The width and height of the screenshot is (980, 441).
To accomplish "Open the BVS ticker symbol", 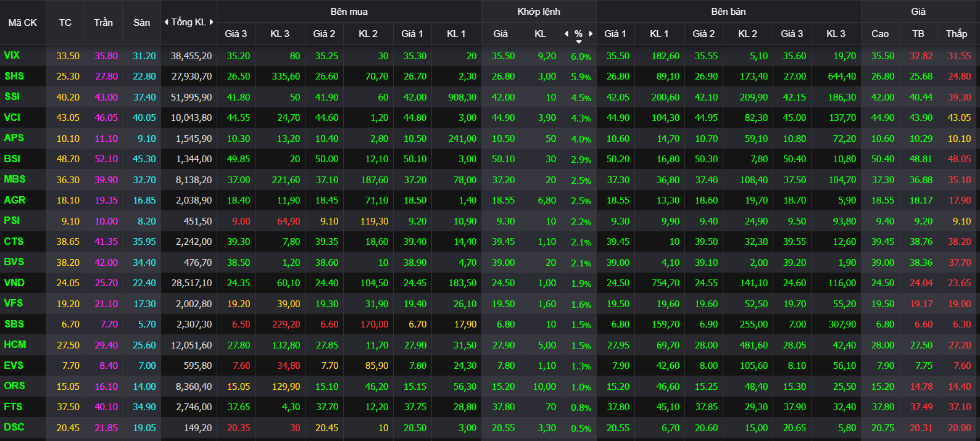I will click(x=14, y=262).
